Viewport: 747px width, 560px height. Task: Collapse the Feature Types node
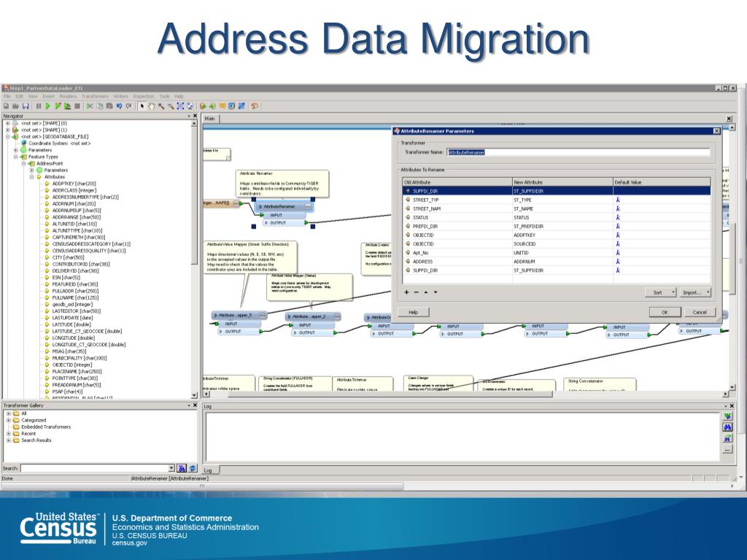pos(16,157)
